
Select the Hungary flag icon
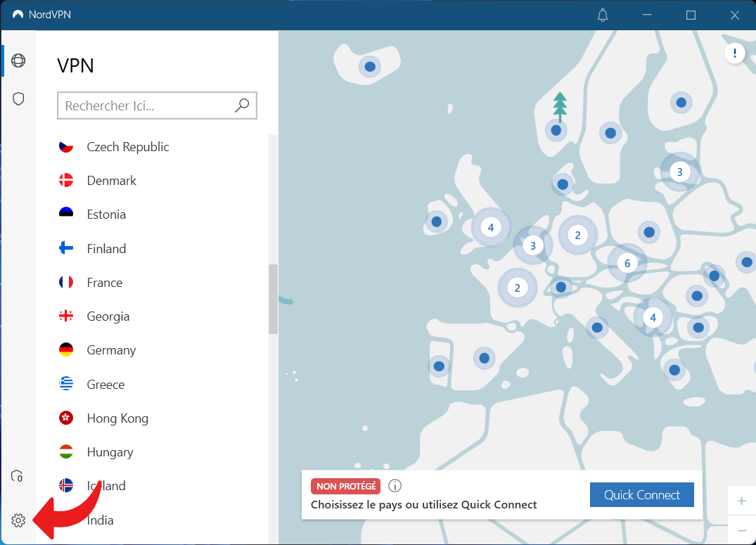coord(66,452)
